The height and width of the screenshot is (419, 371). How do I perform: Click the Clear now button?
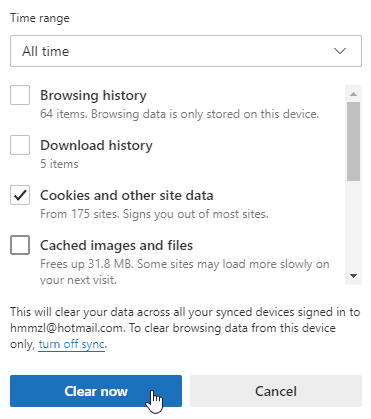(x=96, y=391)
